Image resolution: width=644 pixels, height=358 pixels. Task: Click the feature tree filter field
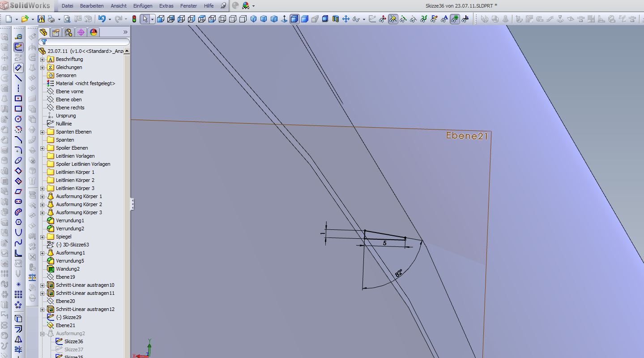[x=84, y=42]
